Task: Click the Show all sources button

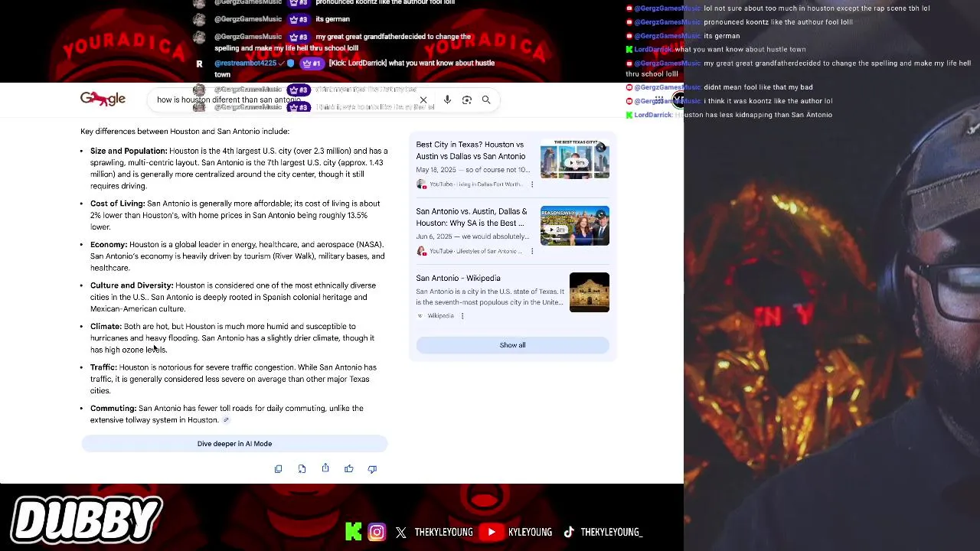Action: (512, 345)
